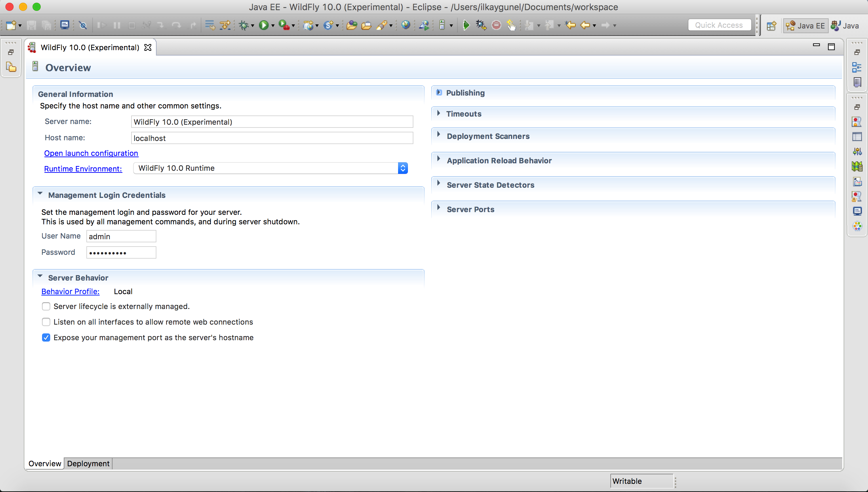
Task: Start the server with green play arrow
Action: 466,25
